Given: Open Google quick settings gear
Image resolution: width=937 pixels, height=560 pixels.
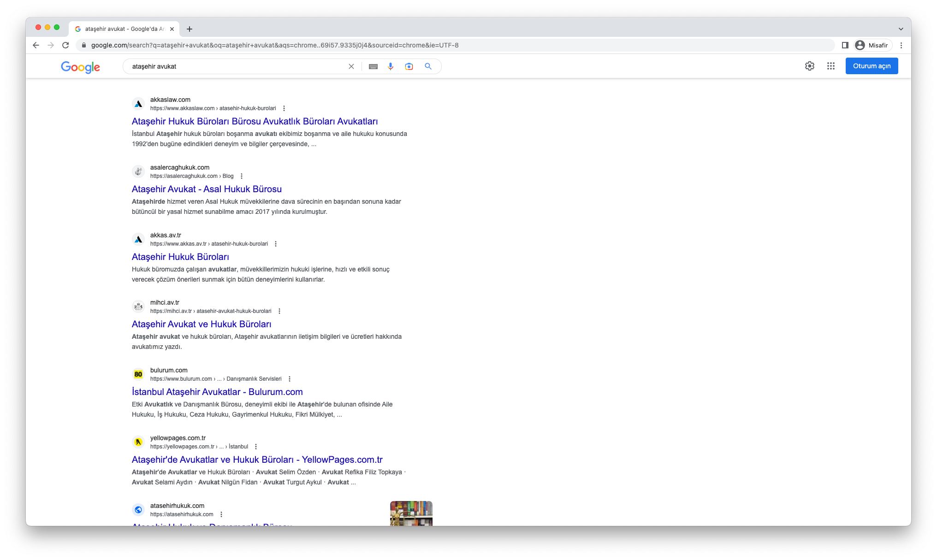Looking at the screenshot, I should [x=810, y=66].
